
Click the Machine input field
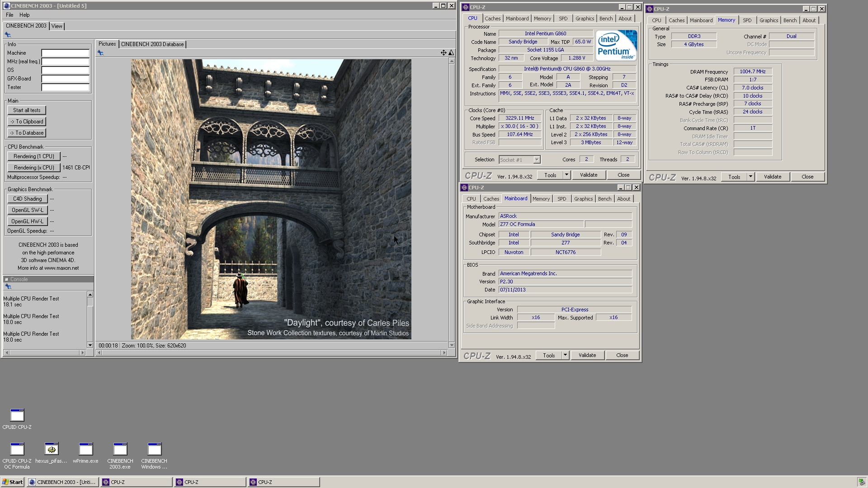[x=66, y=53]
